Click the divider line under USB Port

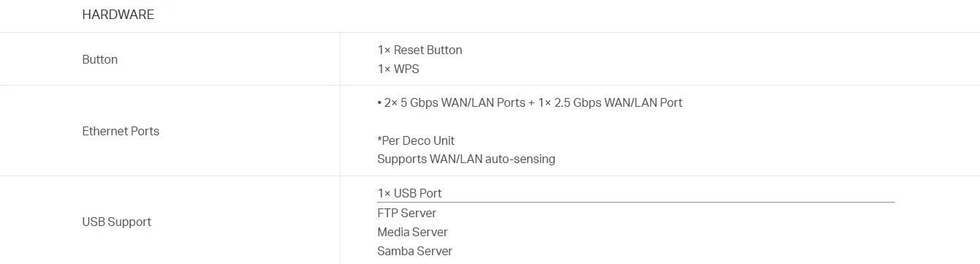click(636, 202)
